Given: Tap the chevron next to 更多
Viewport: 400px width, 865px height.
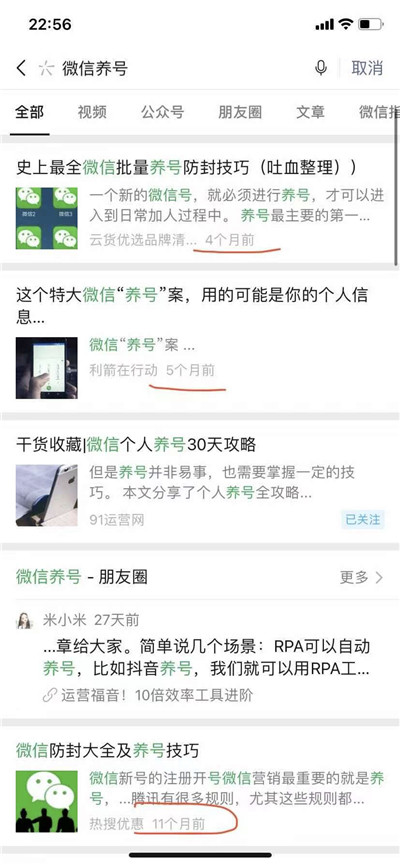Looking at the screenshot, I should point(378,578).
